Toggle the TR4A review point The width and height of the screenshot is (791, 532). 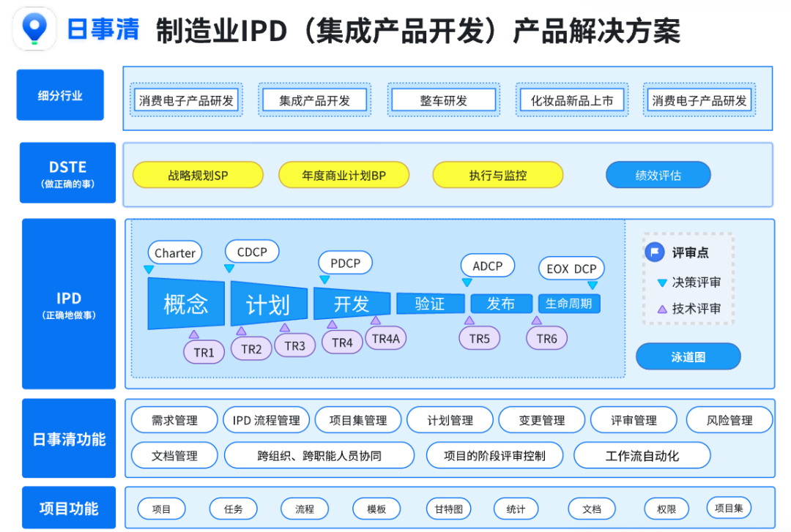tap(385, 339)
